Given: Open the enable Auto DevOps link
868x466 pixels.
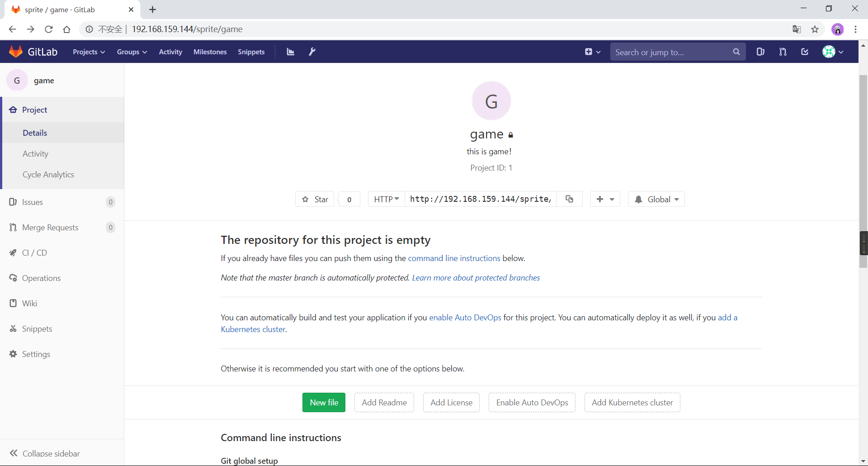Looking at the screenshot, I should pos(465,318).
